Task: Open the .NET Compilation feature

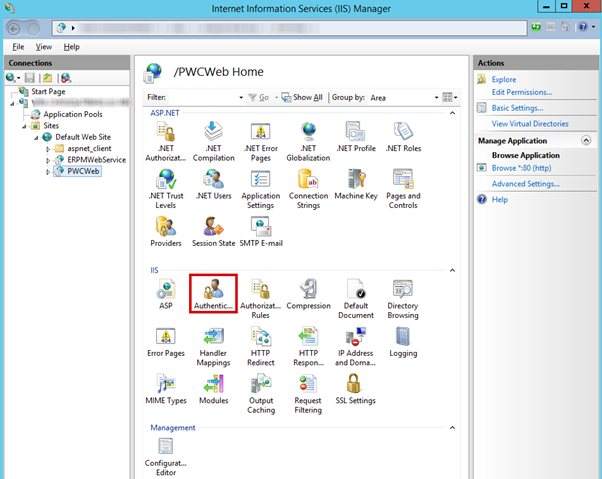Action: [213, 142]
